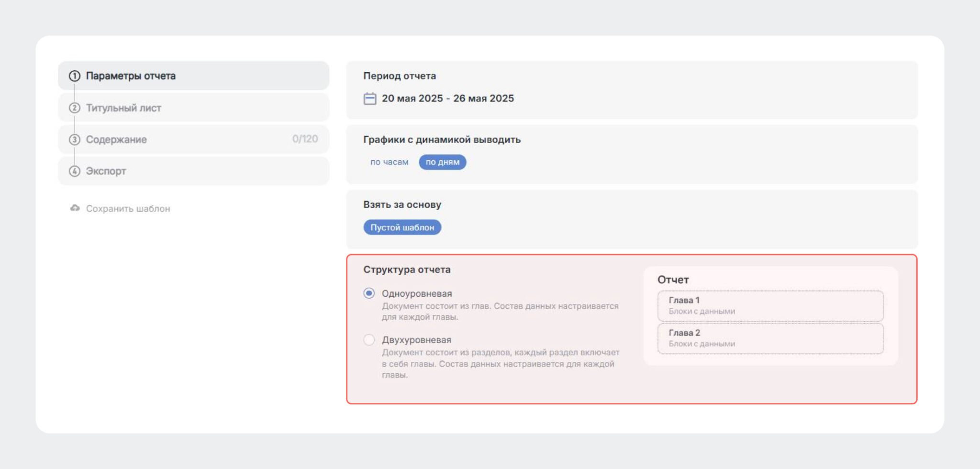Open the Экспорт step
Viewport: 980px width, 469px height.
pos(194,171)
